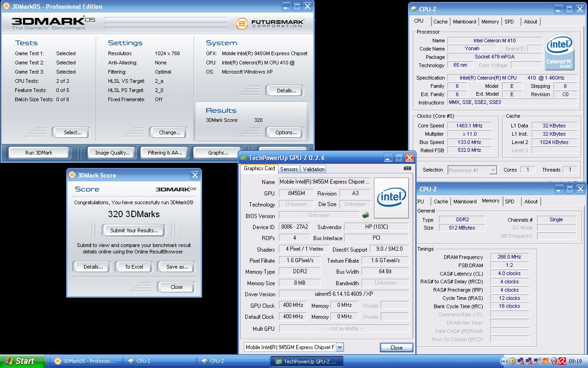Open Memory tab in upper CPU-Z window
Screen dimensions: 588x368
pos(490,22)
